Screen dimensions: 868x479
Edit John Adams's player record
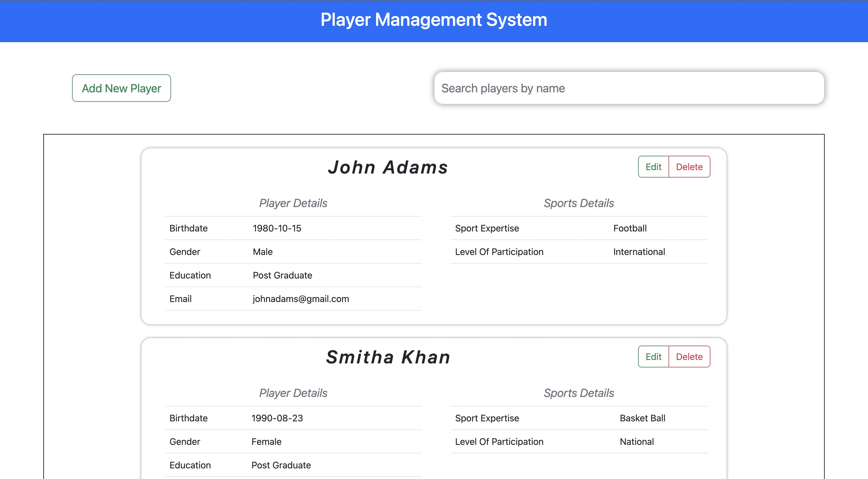point(653,166)
